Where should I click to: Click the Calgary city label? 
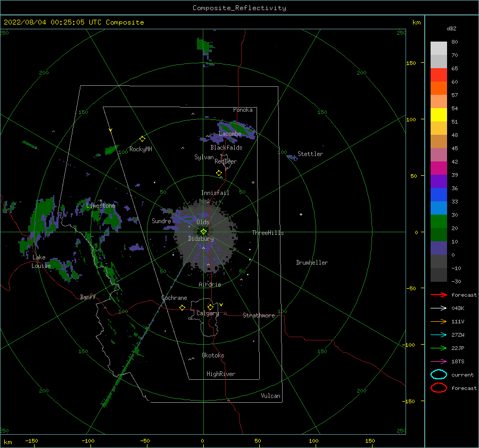coord(208,313)
